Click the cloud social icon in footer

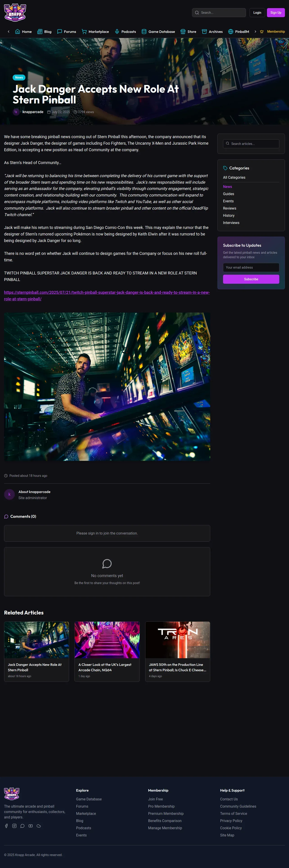coord(39,826)
